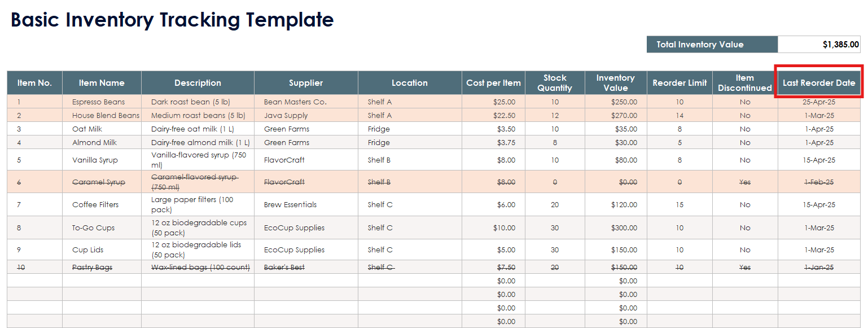Click the "Basic Inventory Tracking Template" title
Screen dimensions: 868x328
[x=172, y=20]
